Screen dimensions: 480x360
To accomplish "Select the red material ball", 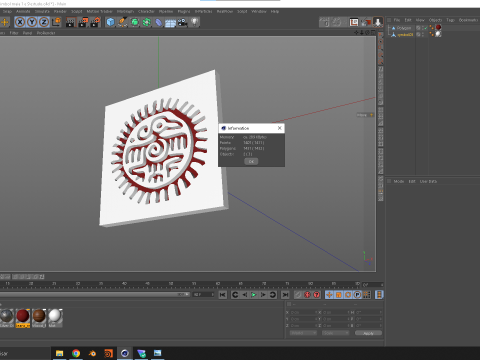I will (x=23, y=316).
